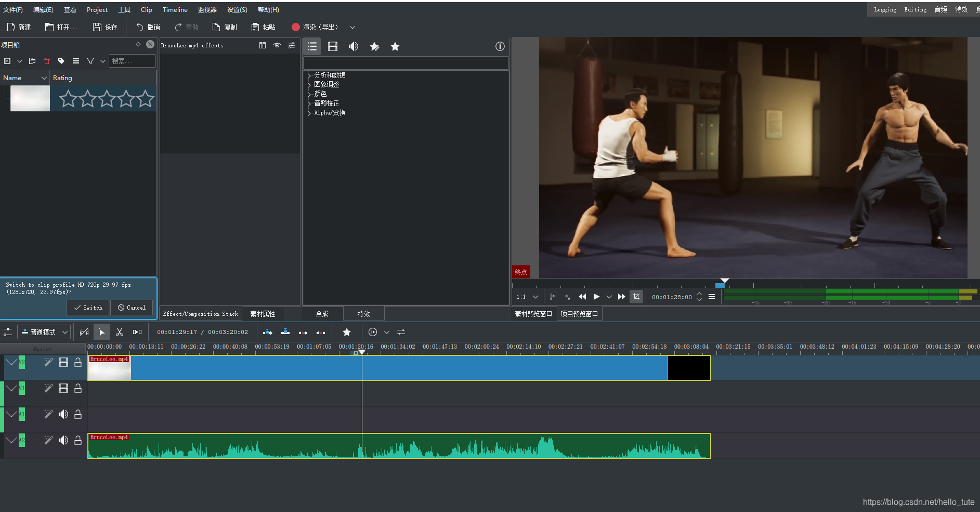
Task: Click the extract timeline zone icon
Action: point(303,332)
